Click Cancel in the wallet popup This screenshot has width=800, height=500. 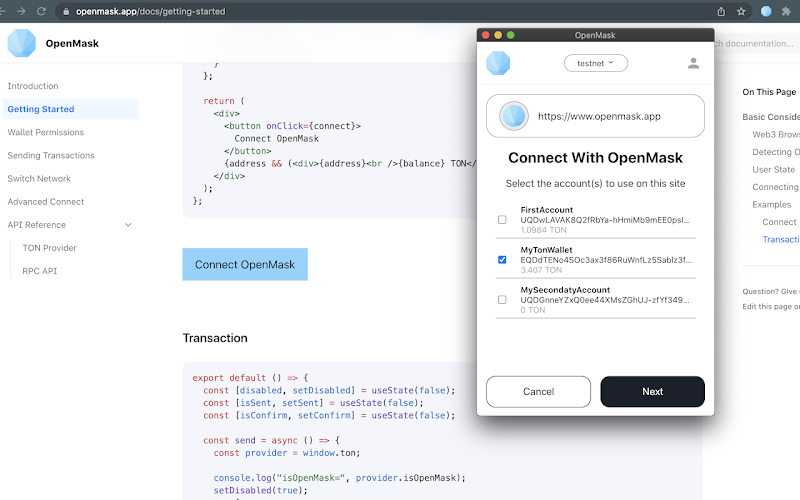[x=538, y=392]
